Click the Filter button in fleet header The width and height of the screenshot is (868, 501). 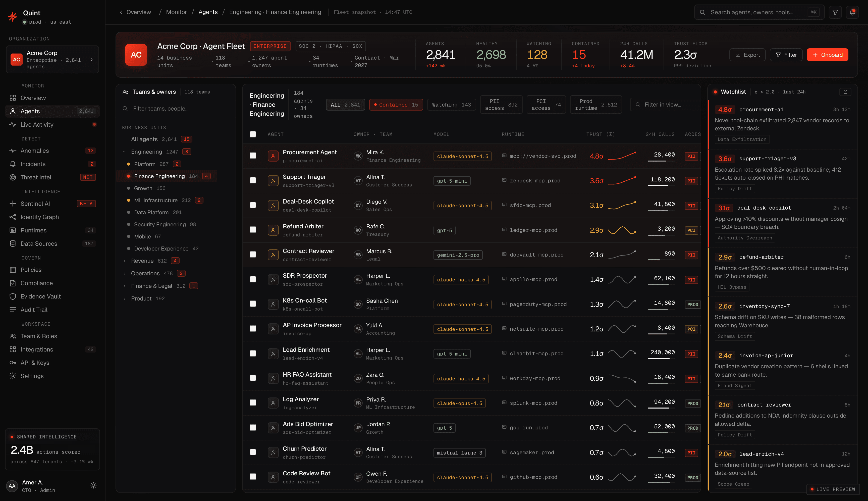pyautogui.click(x=786, y=55)
